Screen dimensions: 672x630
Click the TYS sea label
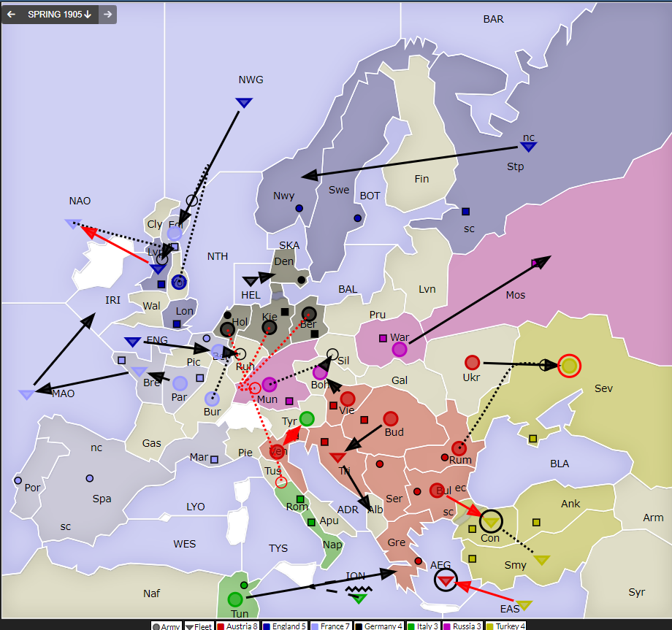coord(278,548)
